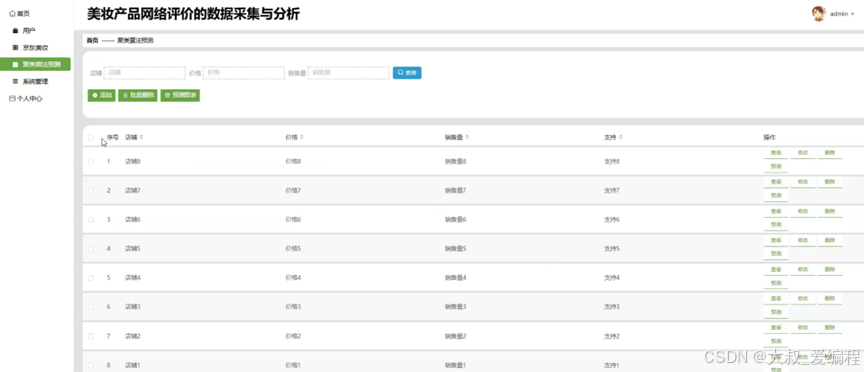Click 预测 for the 店铺4 row
Image resolution: width=864 pixels, height=372 pixels.
click(x=776, y=283)
